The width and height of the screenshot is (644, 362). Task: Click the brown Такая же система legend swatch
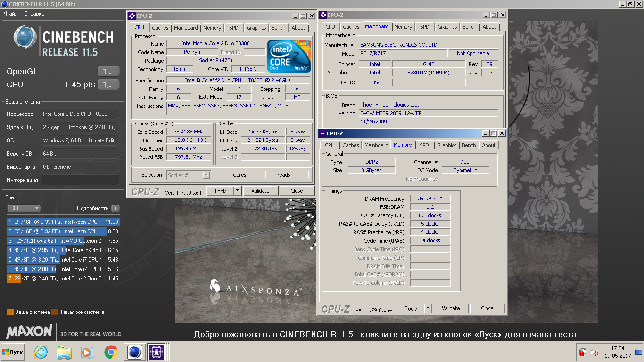pyautogui.click(x=55, y=312)
